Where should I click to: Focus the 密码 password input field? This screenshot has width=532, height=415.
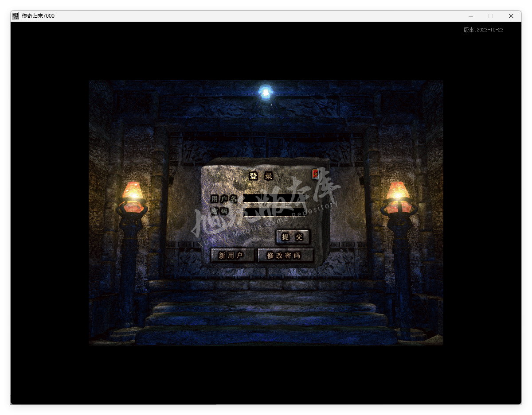[x=274, y=212]
